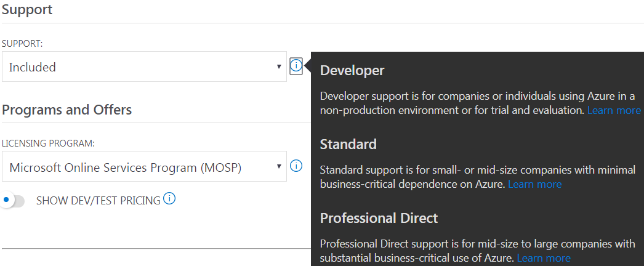This screenshot has width=644, height=266.
Task: Click the Standard heading in the tooltip
Action: pyautogui.click(x=348, y=144)
